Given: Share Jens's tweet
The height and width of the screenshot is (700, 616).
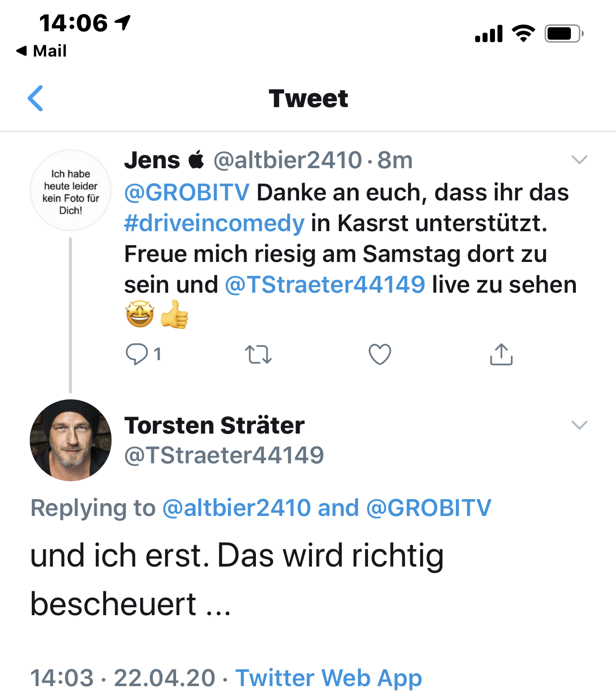Looking at the screenshot, I should pyautogui.click(x=501, y=354).
